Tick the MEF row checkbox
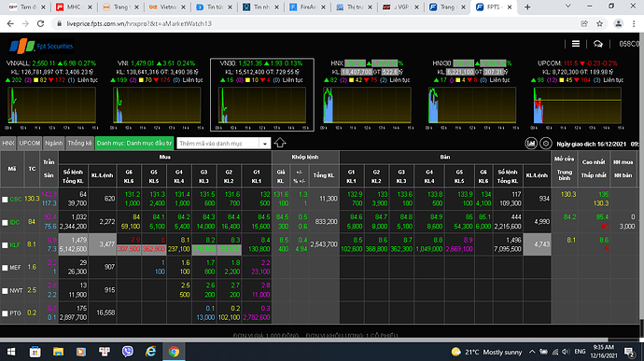The image size is (644, 361). click(x=5, y=268)
